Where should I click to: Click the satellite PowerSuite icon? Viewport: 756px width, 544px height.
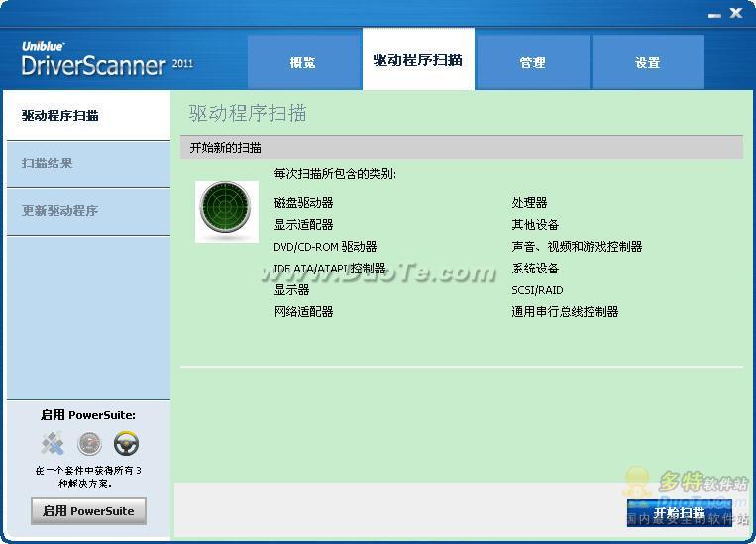point(53,443)
